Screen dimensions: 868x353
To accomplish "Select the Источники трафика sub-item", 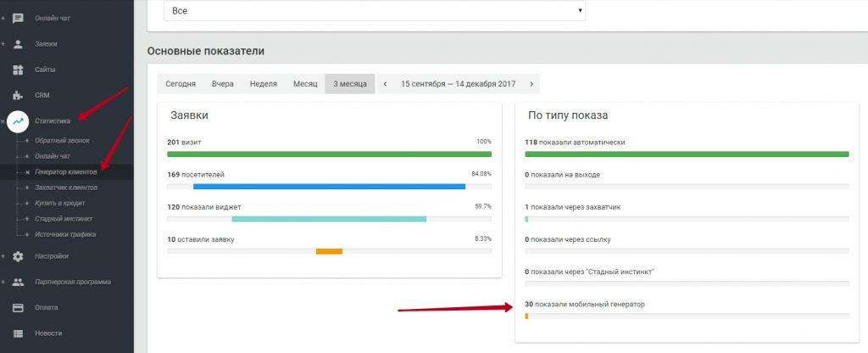I will tap(65, 234).
